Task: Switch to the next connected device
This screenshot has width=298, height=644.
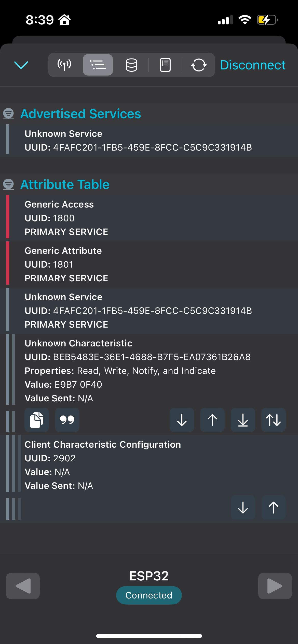Action: tap(275, 586)
